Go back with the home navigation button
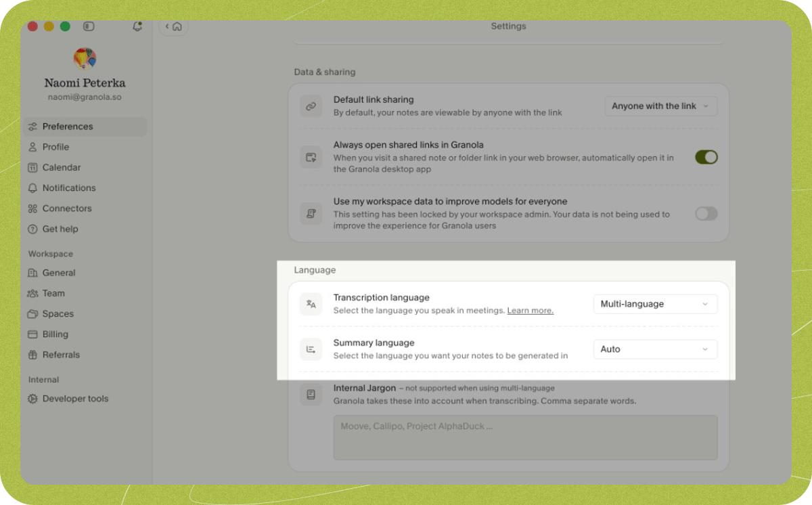The width and height of the screenshot is (812, 505). tap(174, 26)
